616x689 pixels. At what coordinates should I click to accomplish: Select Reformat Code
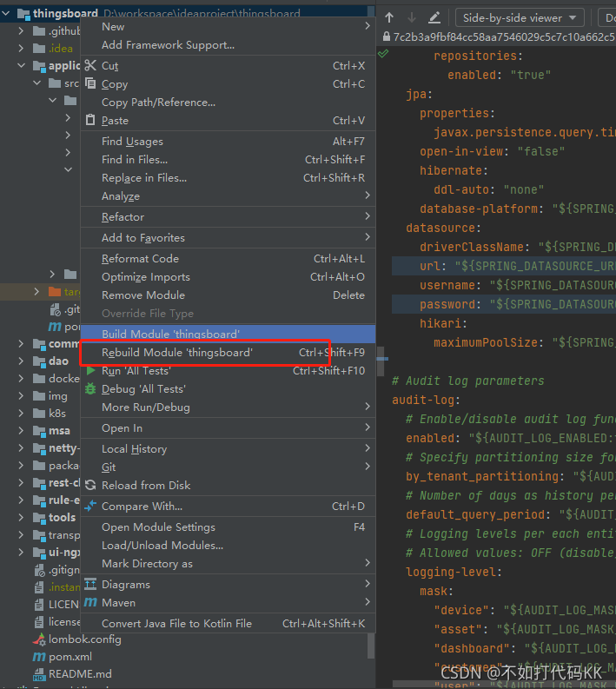pos(228,258)
